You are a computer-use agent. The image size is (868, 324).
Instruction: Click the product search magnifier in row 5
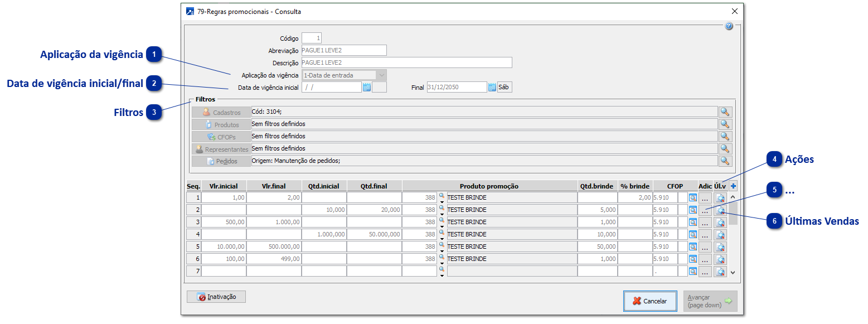(x=442, y=244)
